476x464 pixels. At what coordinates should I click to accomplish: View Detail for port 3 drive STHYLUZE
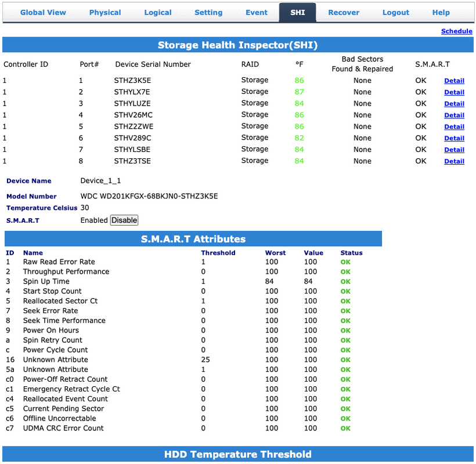point(454,104)
